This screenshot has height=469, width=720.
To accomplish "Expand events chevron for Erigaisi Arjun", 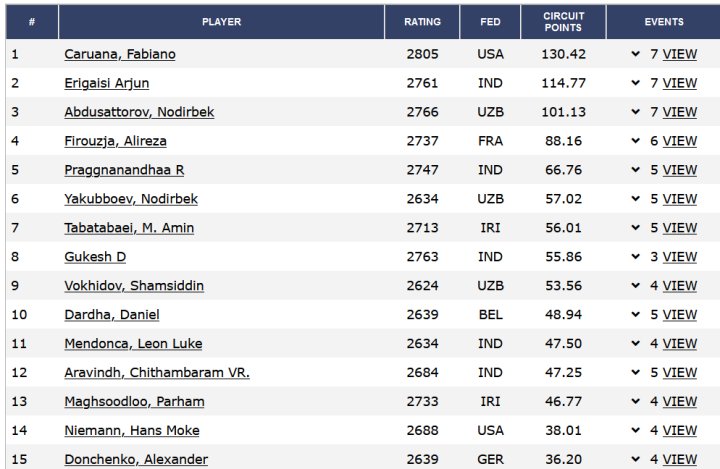I will (636, 83).
